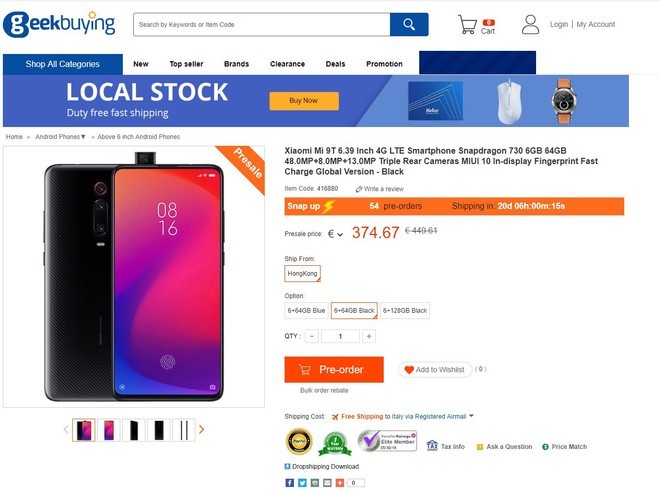Expand the shipping method dropdown
Viewport: 660px width, 491px height.
tap(471, 416)
